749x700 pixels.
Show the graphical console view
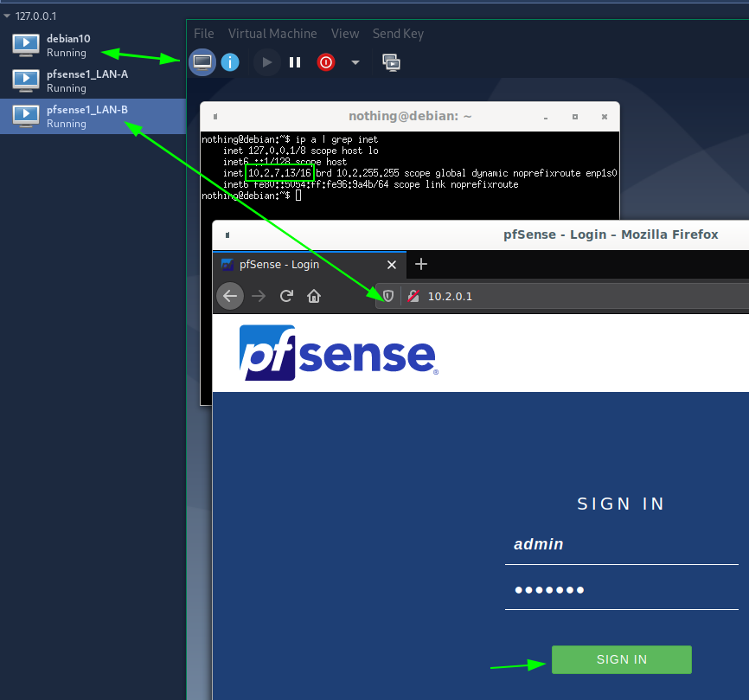pyautogui.click(x=202, y=62)
